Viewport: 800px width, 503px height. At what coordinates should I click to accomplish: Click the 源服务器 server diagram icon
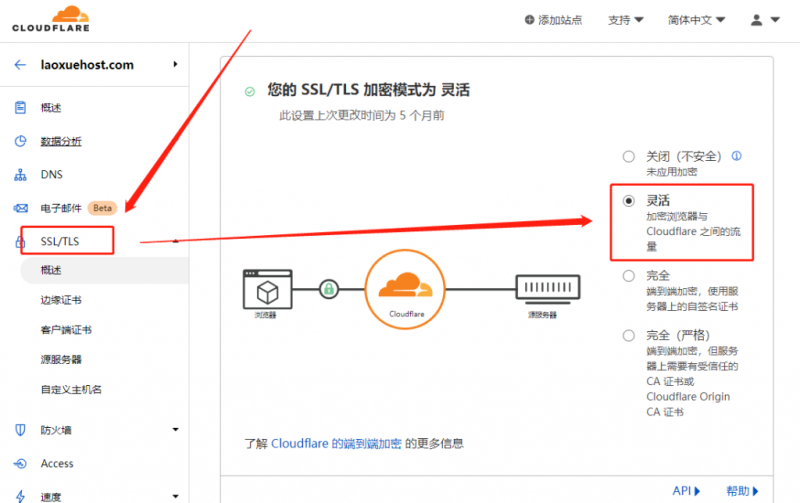click(x=548, y=289)
